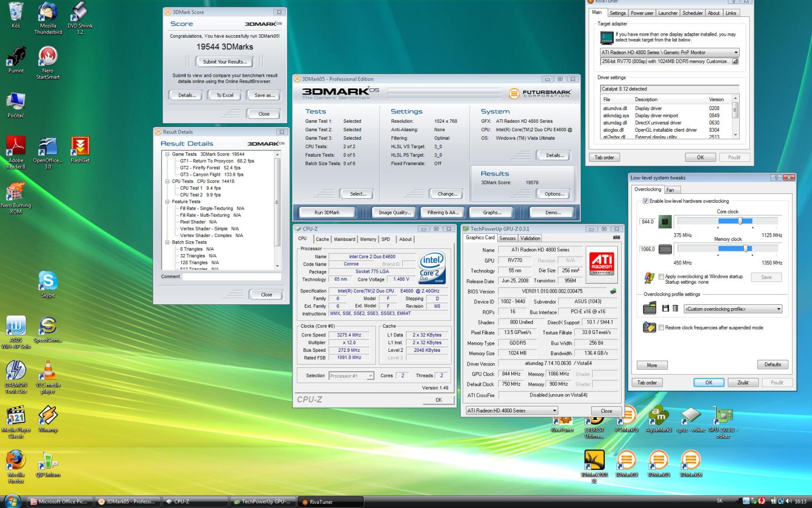Screen dimensions: 812x508
Task: Collapse the Batch Size Tests tree node
Action: tap(167, 242)
